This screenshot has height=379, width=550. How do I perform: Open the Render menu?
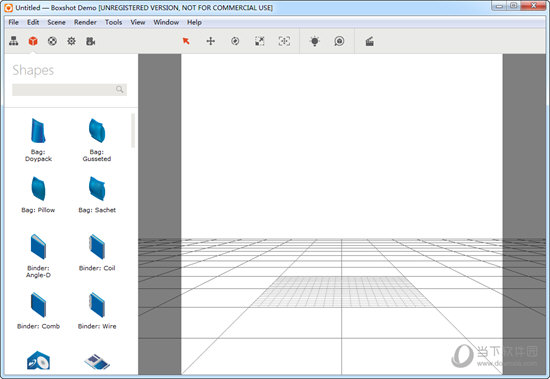[85, 22]
